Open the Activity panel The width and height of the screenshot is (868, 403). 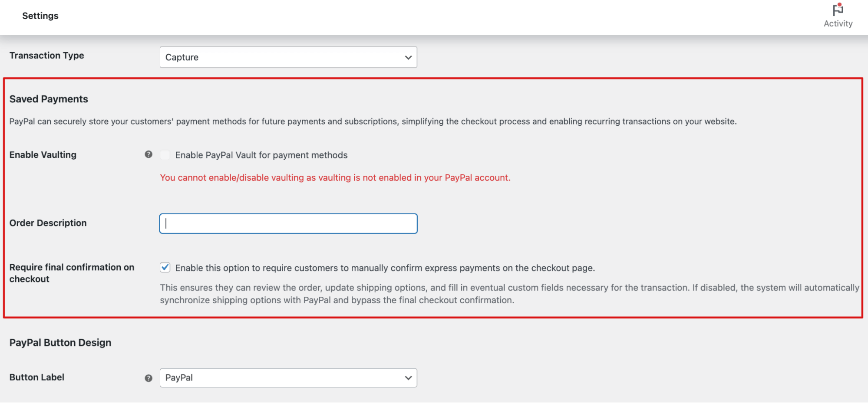838,15
